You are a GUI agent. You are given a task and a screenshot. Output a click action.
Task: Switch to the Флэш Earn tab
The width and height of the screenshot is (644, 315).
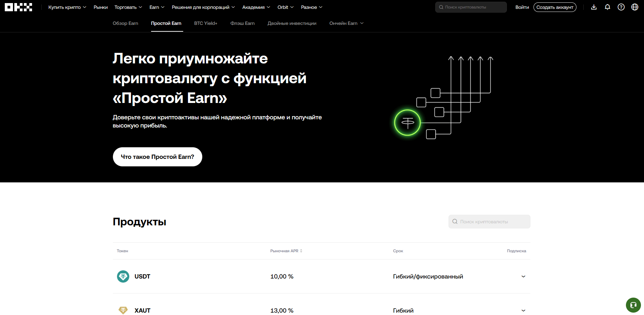[243, 23]
